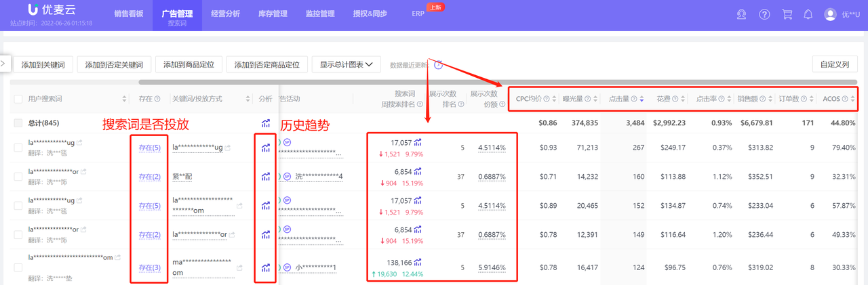Open the 库存管理 menu
Viewport: 868px width, 285px height.
pyautogui.click(x=273, y=14)
